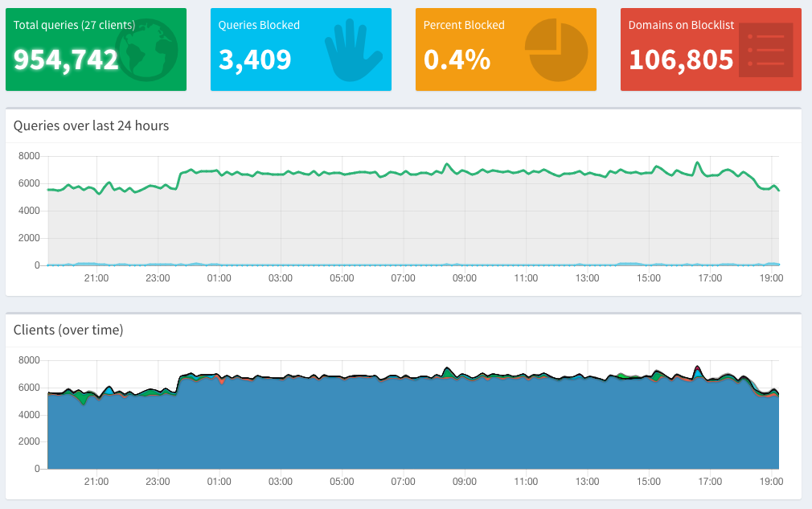Click the large blue client area in clients chart
The width and height of the screenshot is (812, 509).
[x=413, y=425]
